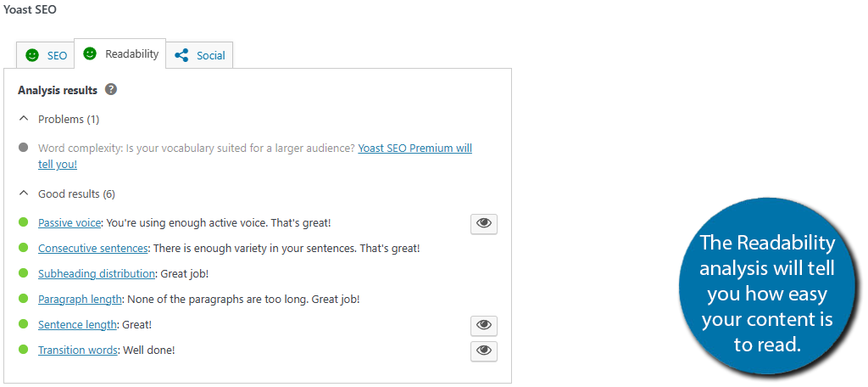
Task: Toggle Transition words highlighting eye button
Action: pos(484,351)
